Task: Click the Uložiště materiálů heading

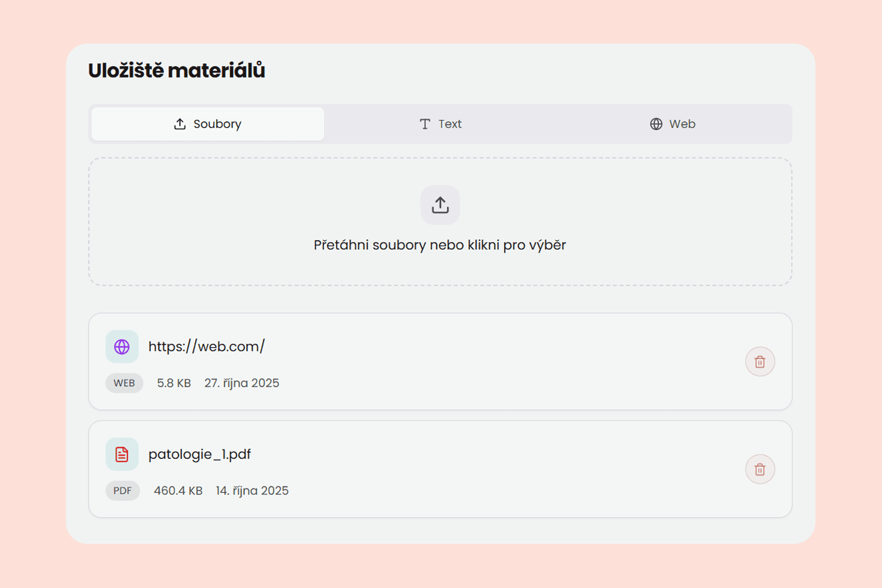Action: 177,71
